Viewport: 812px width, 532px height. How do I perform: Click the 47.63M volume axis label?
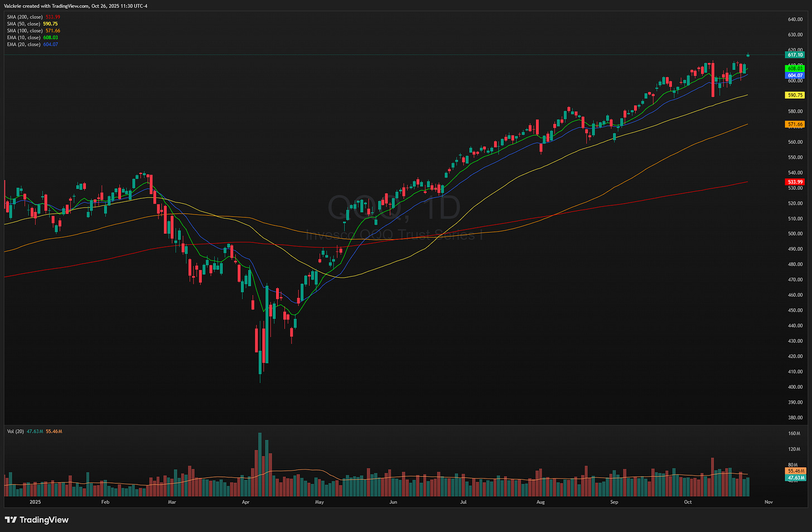pos(795,478)
